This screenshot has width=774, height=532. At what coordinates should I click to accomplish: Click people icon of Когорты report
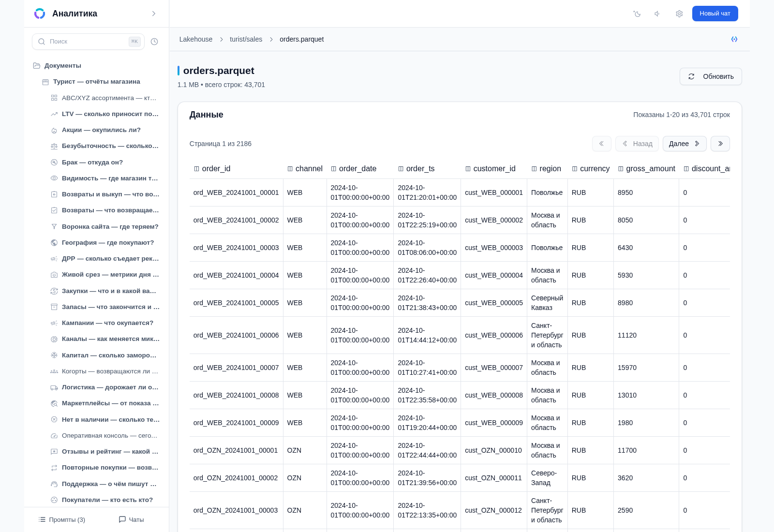[54, 371]
